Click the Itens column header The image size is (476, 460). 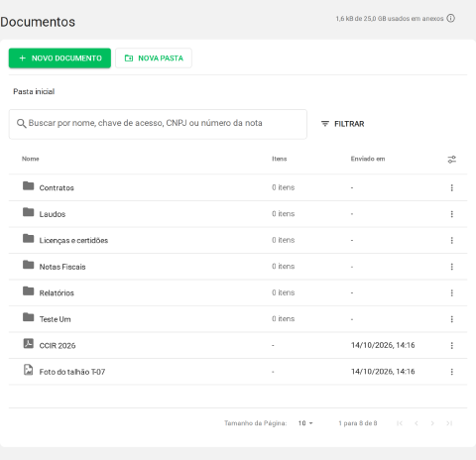[280, 159]
